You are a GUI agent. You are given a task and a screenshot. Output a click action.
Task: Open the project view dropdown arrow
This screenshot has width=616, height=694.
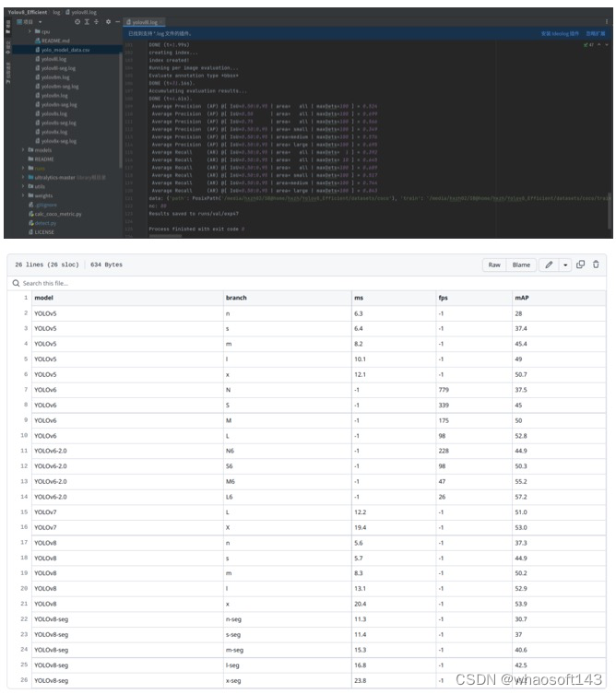click(40, 22)
